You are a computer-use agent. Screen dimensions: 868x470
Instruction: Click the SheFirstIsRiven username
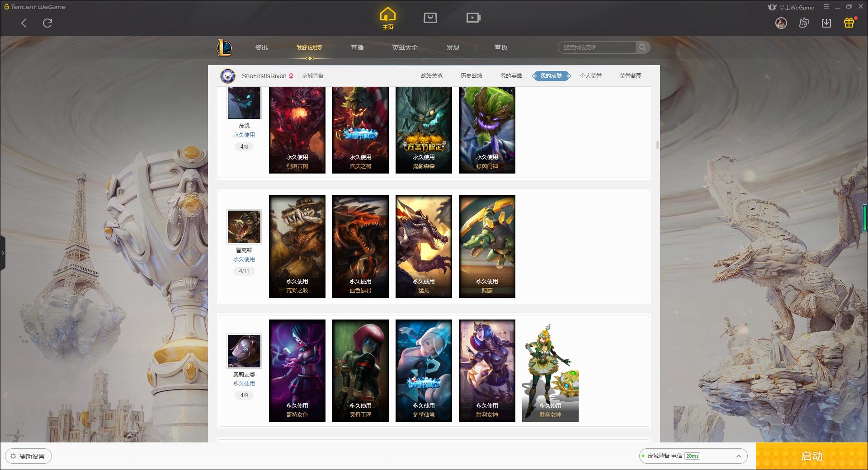[264, 76]
